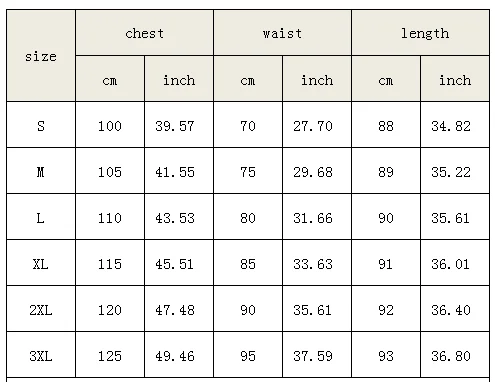Screen dimensions: 495x382
Task: Select the M size row label
Action: 41,171
